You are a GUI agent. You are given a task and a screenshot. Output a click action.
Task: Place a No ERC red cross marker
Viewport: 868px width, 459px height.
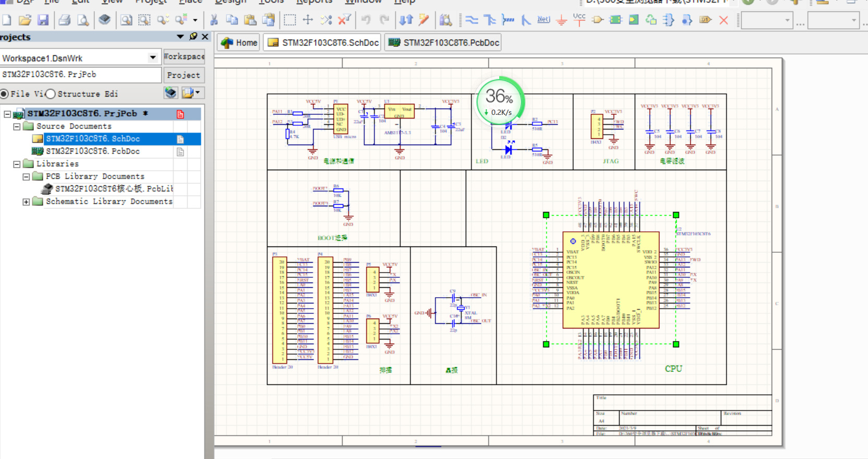724,20
